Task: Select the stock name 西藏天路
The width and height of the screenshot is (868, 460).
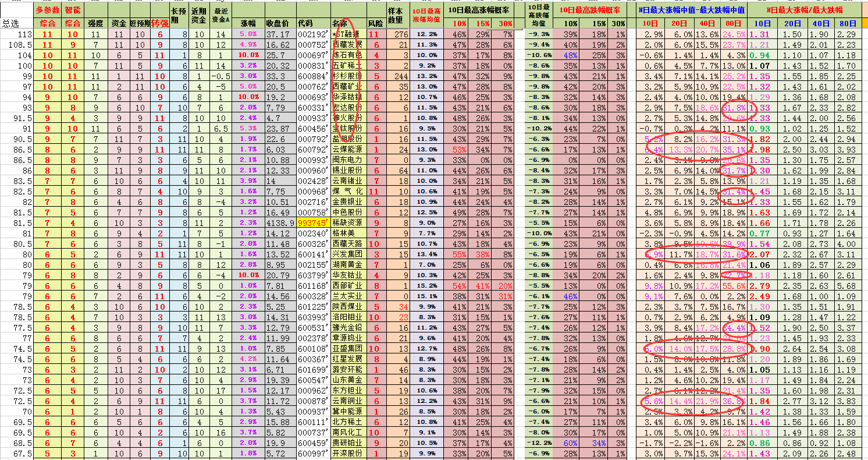Action: [x=348, y=244]
